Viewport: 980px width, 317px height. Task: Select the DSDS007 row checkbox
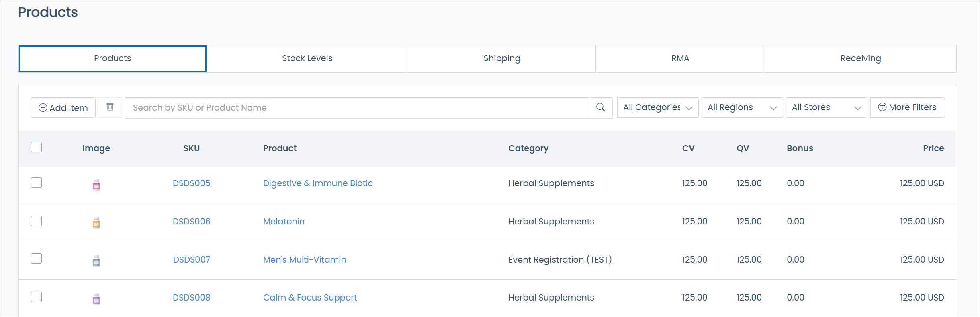pyautogui.click(x=37, y=259)
